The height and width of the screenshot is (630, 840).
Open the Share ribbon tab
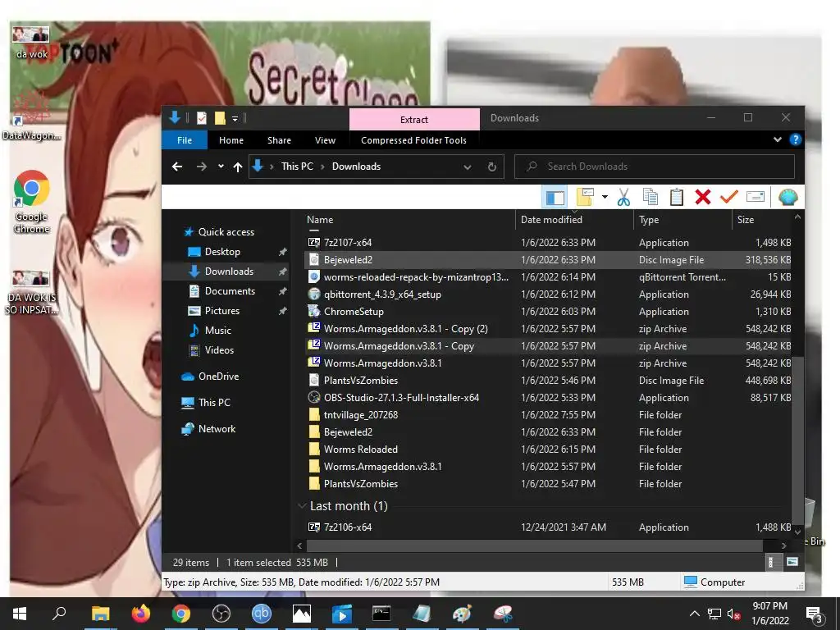tap(279, 140)
